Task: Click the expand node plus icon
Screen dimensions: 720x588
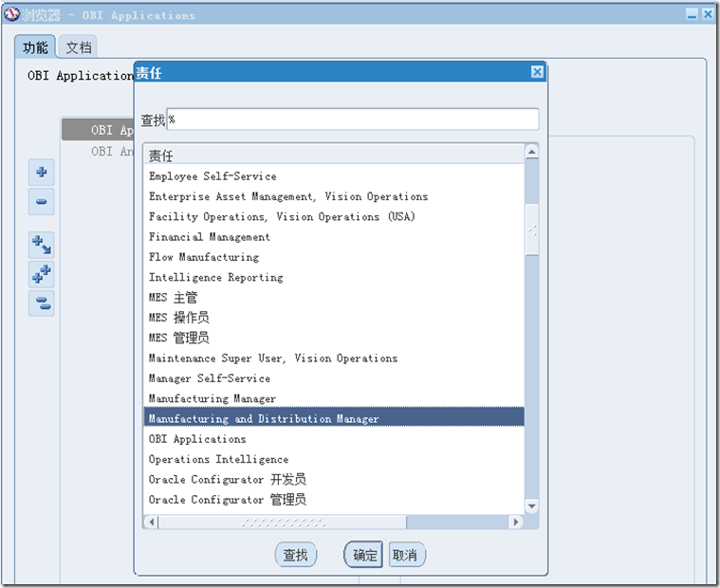Action: point(42,172)
